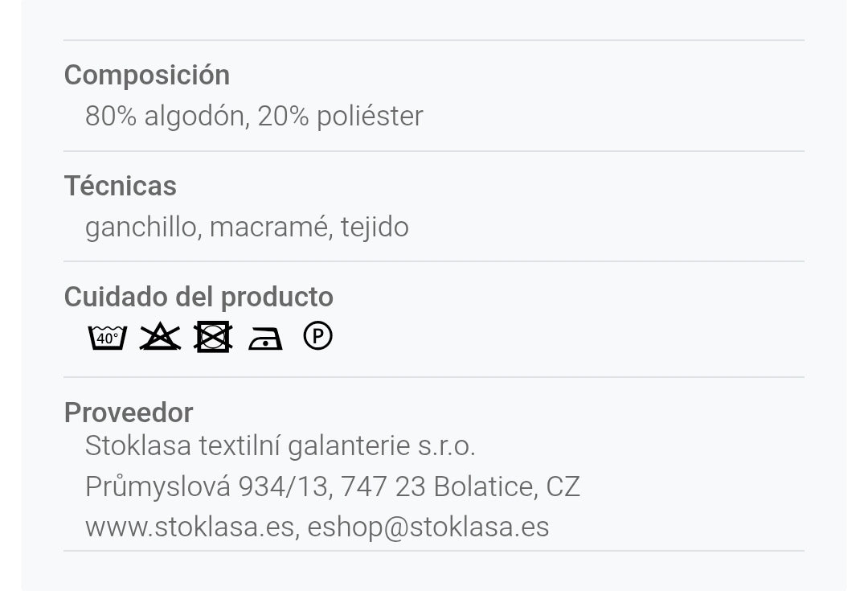This screenshot has height=591, width=868.
Task: Select the Técnicas heading
Action: coord(120,186)
